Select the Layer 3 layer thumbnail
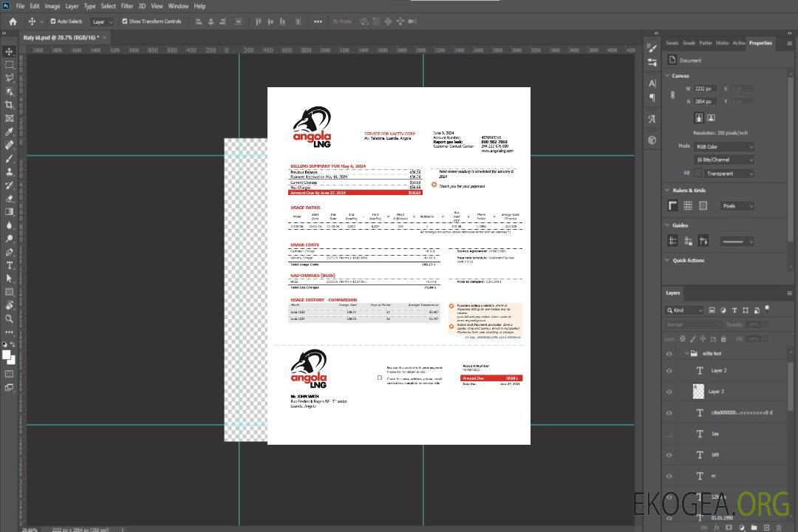Image resolution: width=798 pixels, height=532 pixels. [x=699, y=391]
